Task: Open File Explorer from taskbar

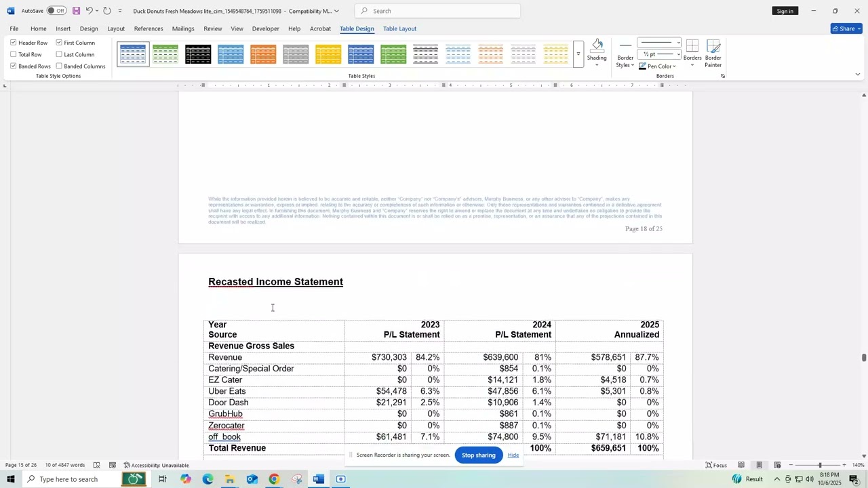Action: pos(230,479)
